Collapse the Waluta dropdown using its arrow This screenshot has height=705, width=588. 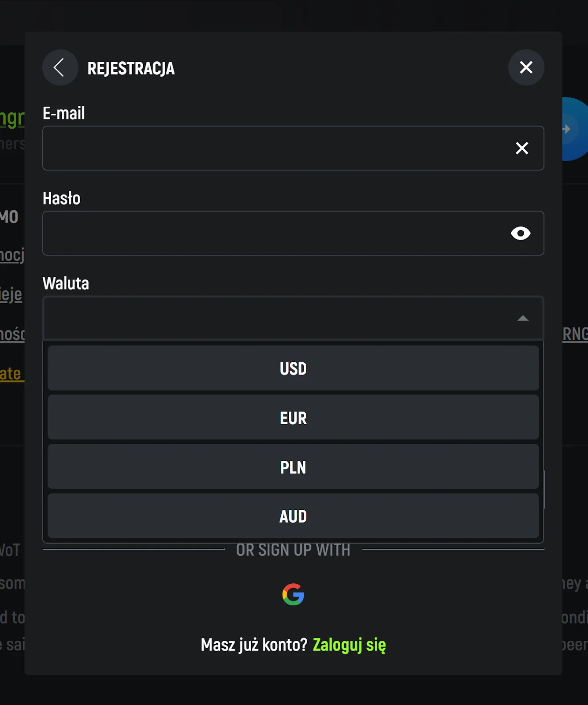click(x=523, y=318)
